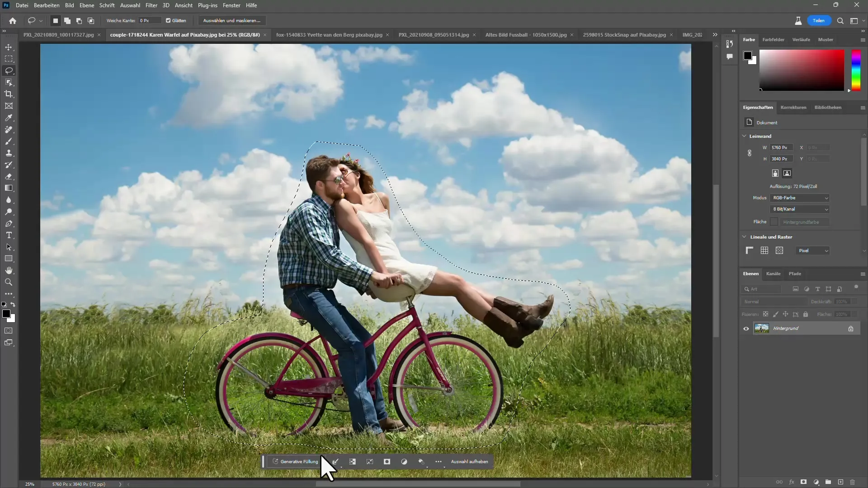Click the couple-1718244 image tab
Screen dimensions: 868x488
tap(185, 34)
